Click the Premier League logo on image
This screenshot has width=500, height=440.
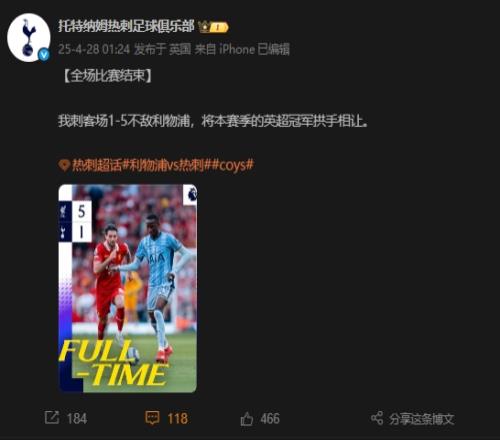pos(190,195)
